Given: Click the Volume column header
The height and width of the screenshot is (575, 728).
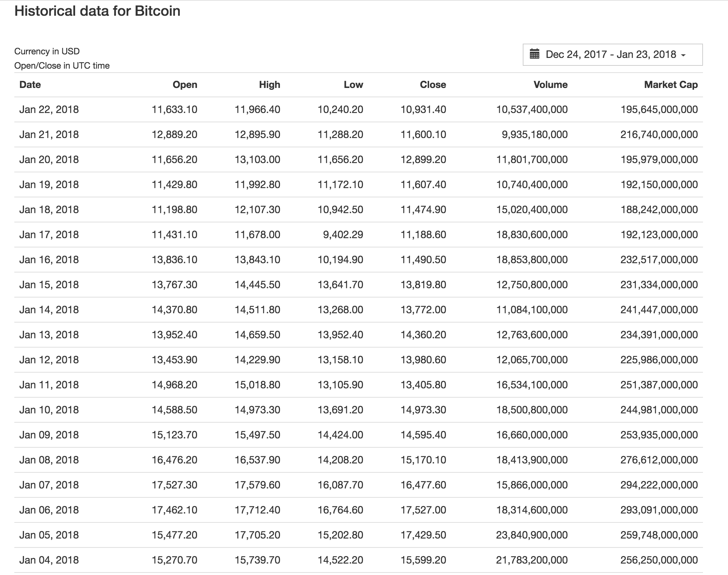Looking at the screenshot, I should pos(551,85).
